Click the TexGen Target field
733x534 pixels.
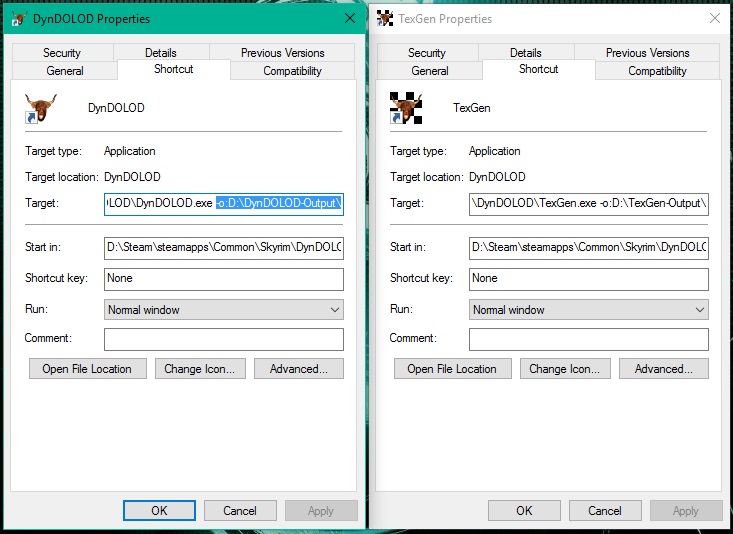pos(589,204)
